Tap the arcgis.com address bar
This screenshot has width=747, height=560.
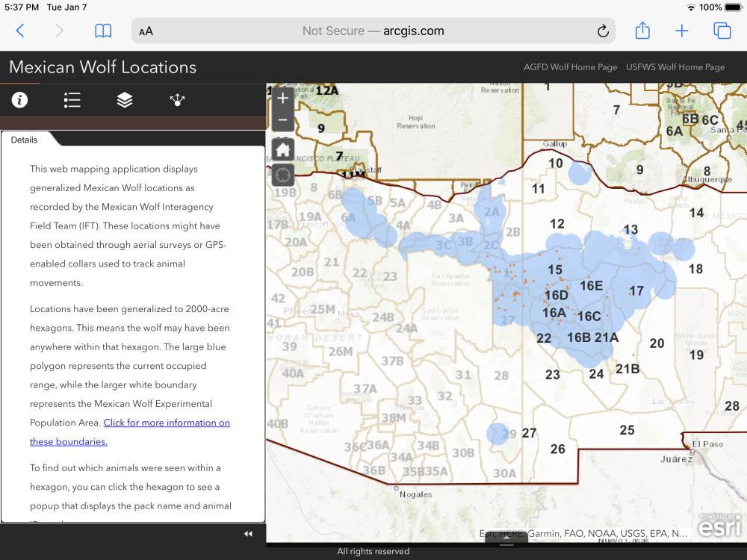tap(373, 31)
